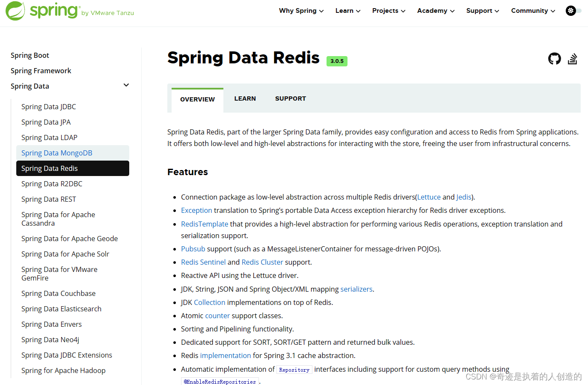This screenshot has width=588, height=385.
Task: Click the 3.0.5 version badge
Action: point(337,61)
